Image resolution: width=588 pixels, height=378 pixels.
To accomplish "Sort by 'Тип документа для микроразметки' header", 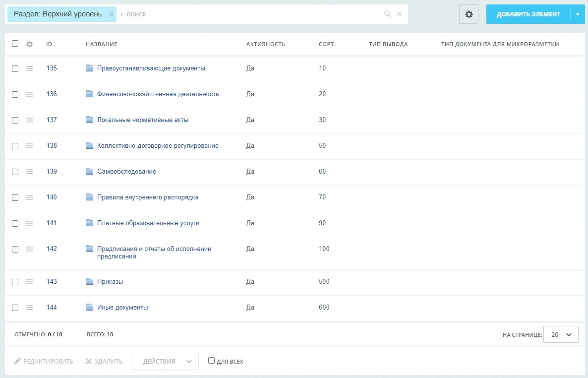I will click(500, 44).
